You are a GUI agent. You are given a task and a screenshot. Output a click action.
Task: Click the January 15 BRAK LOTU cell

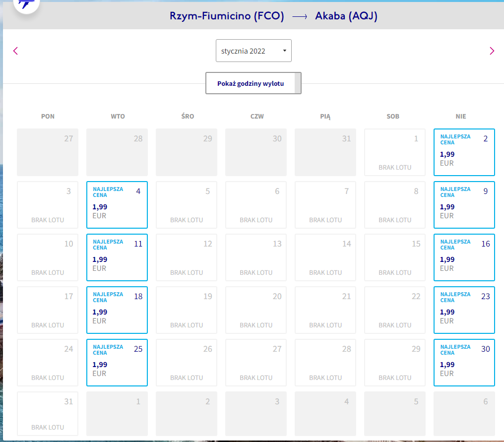(395, 257)
